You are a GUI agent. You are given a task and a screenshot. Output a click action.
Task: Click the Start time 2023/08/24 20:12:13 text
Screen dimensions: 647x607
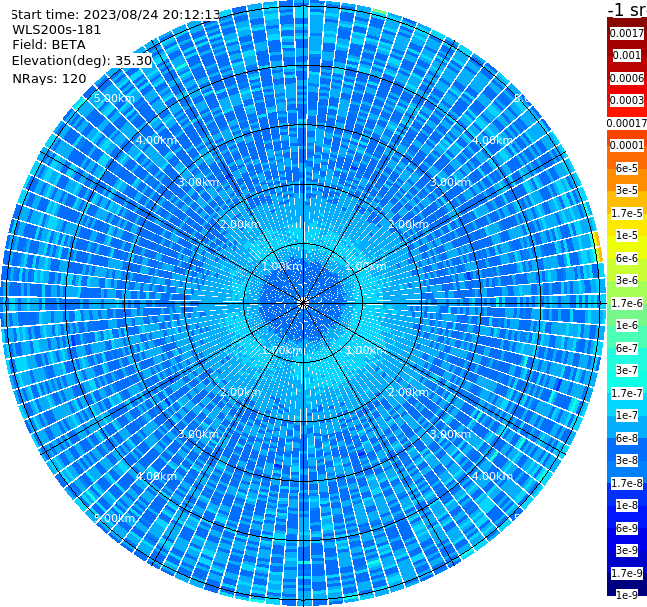pos(115,15)
